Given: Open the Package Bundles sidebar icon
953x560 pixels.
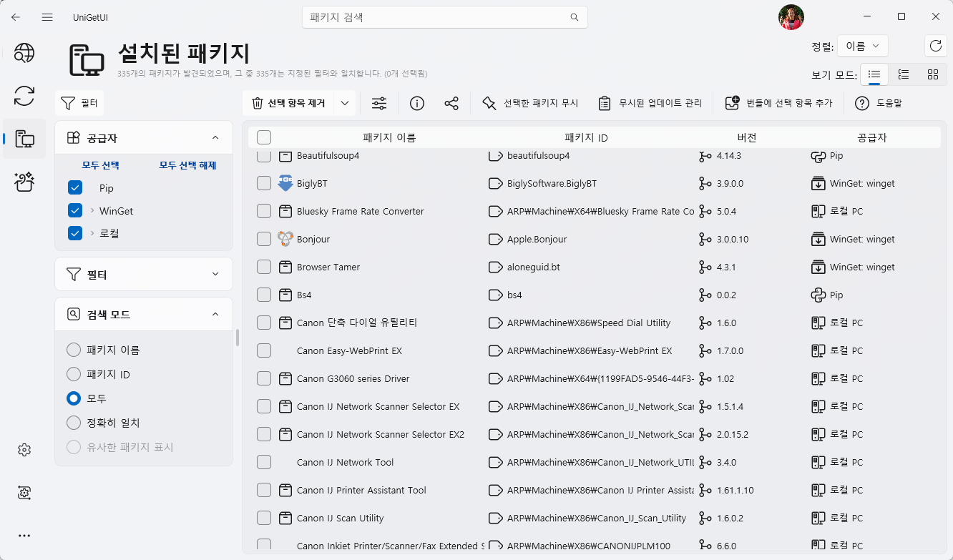Looking at the screenshot, I should 24,182.
